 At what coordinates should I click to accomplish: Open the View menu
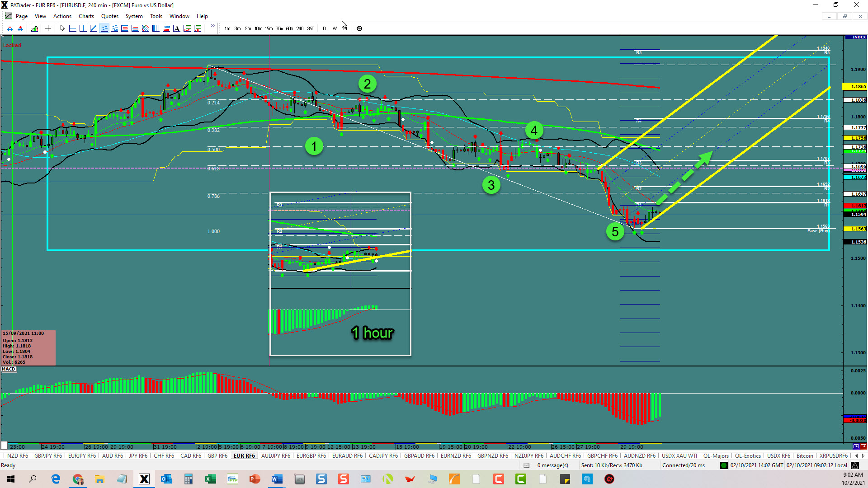tap(40, 16)
